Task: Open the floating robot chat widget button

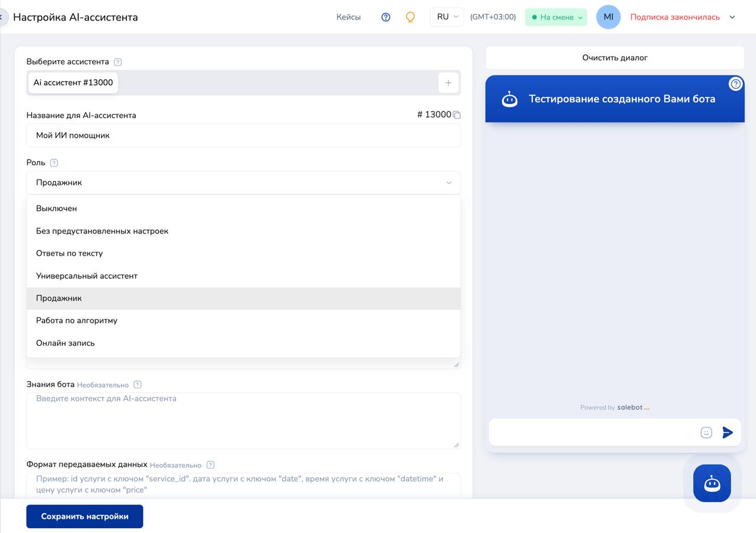Action: click(712, 483)
